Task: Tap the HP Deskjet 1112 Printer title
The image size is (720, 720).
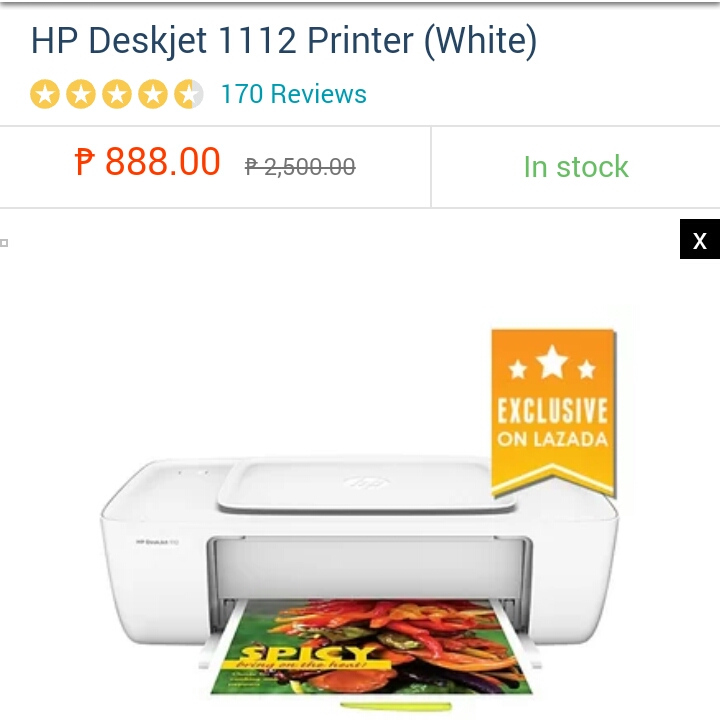Action: click(284, 41)
